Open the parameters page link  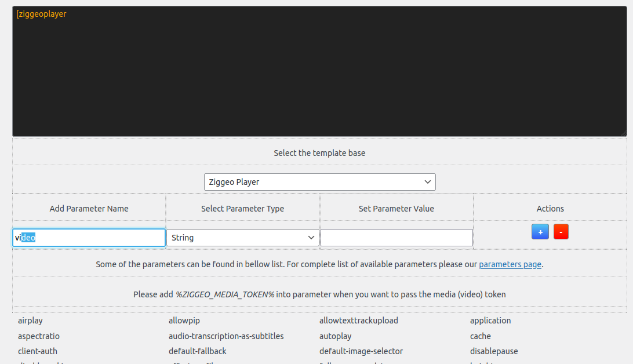click(x=510, y=264)
